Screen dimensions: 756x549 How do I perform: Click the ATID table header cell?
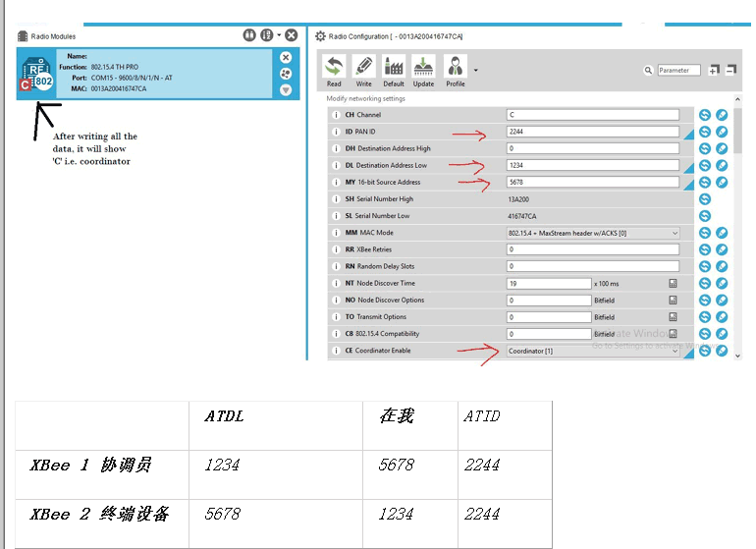coord(505,425)
